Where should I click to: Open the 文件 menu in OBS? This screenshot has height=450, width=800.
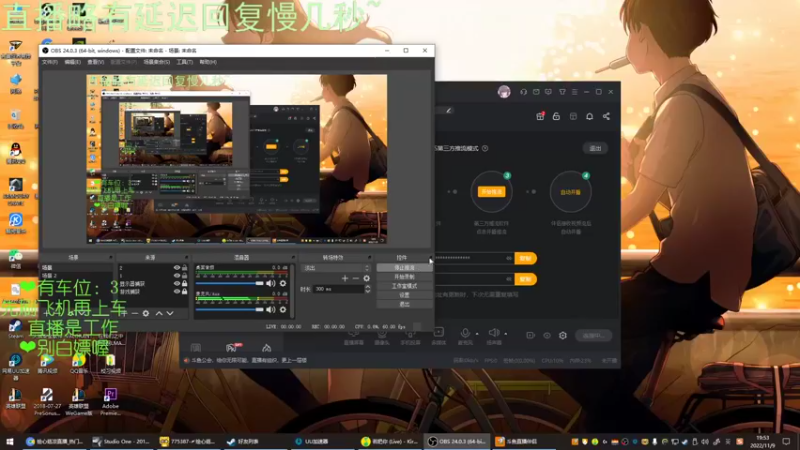pos(49,62)
